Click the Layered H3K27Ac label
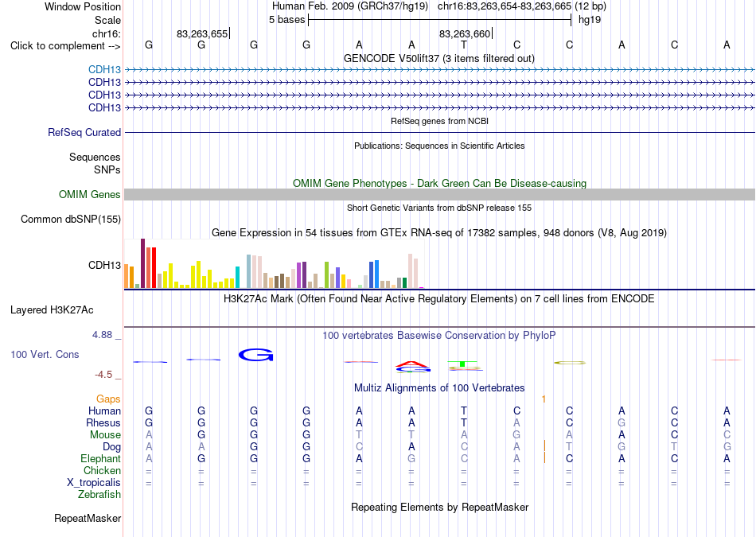Viewport: 756px width, 537px height. point(52,310)
